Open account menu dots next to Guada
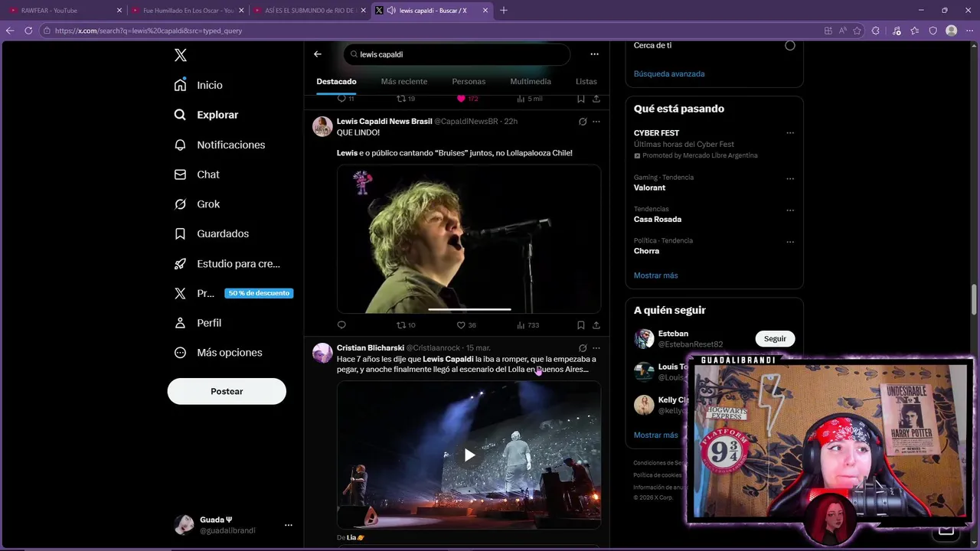Screen dimensions: 980x551 click(289, 525)
